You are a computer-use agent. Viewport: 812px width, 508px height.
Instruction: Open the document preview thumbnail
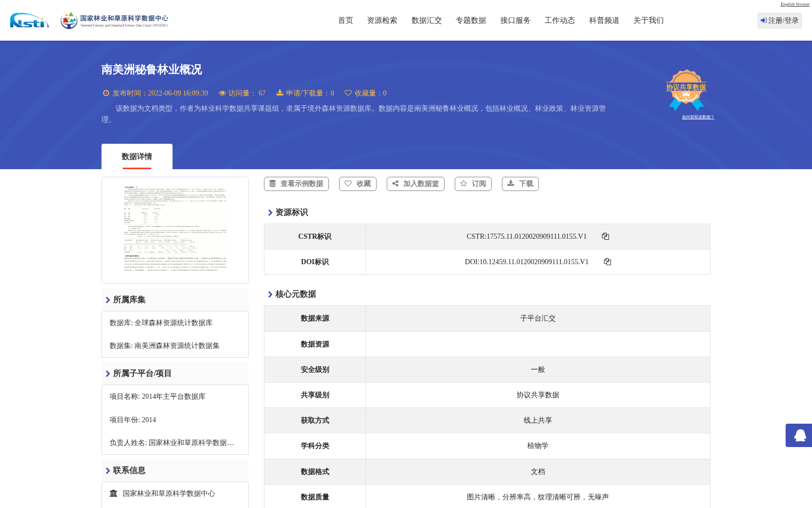[175, 230]
